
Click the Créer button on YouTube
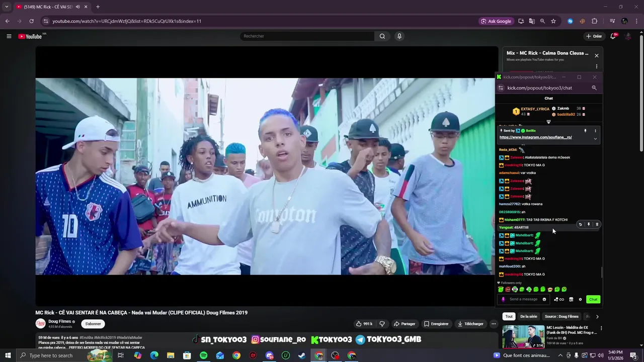594,36
